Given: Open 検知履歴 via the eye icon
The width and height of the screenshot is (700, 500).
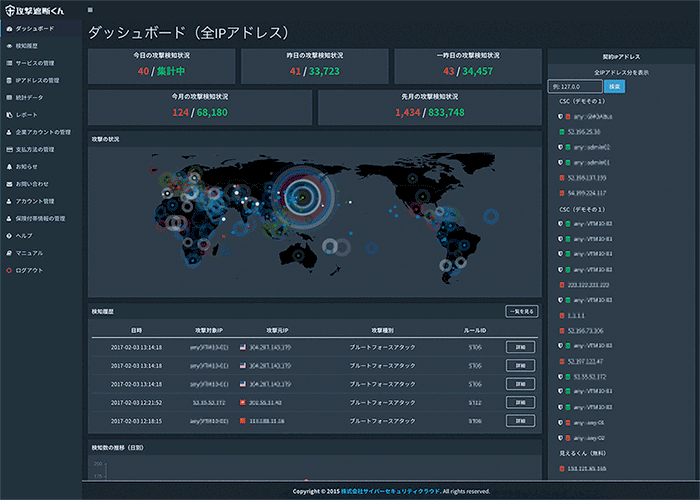Looking at the screenshot, I should [9, 46].
